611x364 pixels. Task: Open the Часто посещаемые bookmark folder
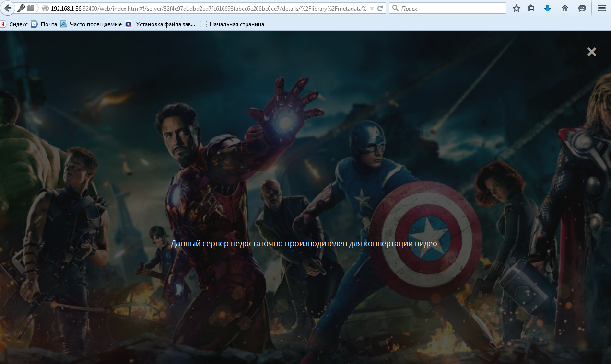coord(91,24)
